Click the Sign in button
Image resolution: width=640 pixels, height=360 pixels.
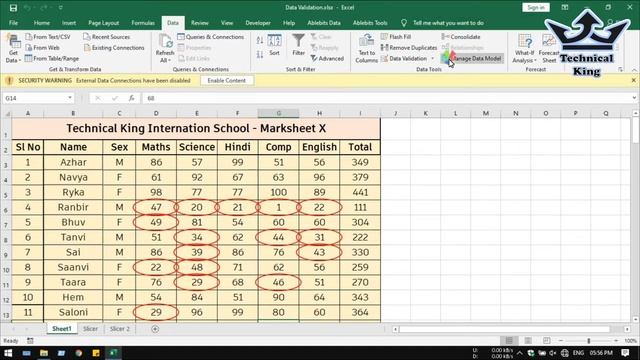click(536, 7)
